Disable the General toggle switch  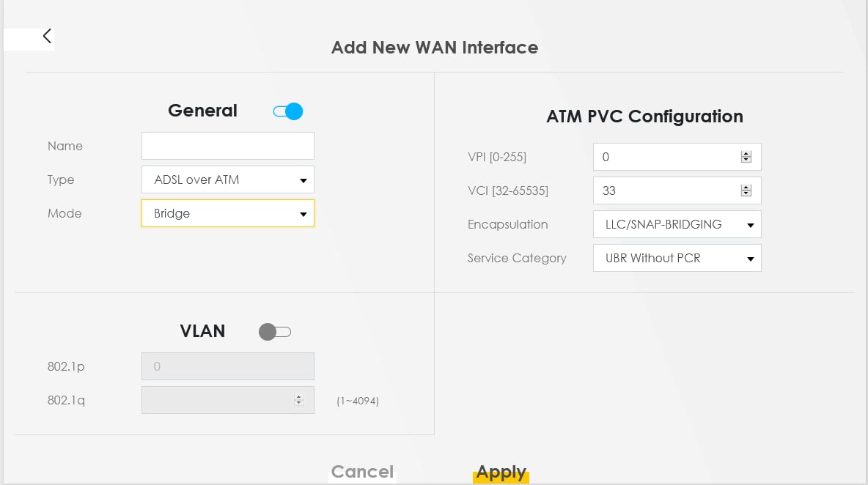point(288,111)
